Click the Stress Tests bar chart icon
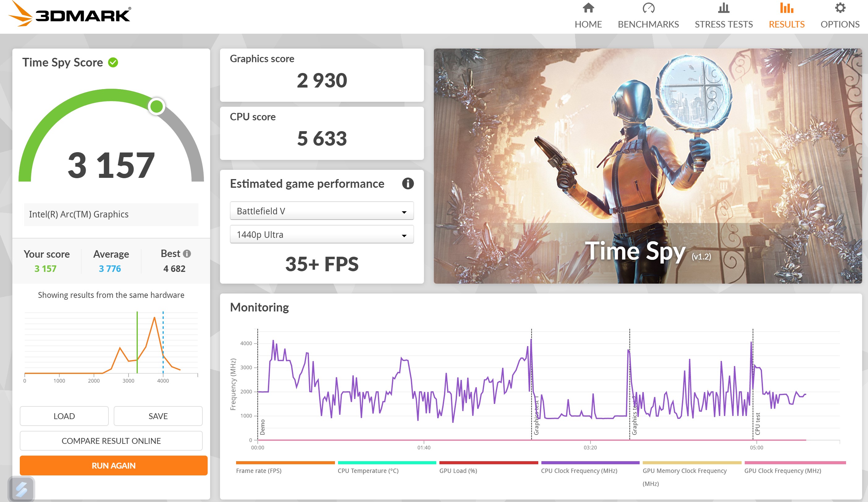This screenshot has width=868, height=502. 723,8
